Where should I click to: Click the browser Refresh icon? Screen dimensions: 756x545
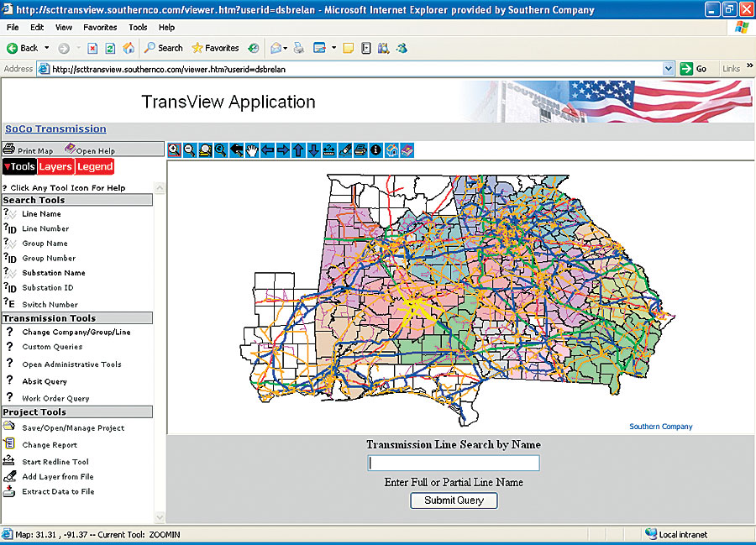click(x=110, y=48)
